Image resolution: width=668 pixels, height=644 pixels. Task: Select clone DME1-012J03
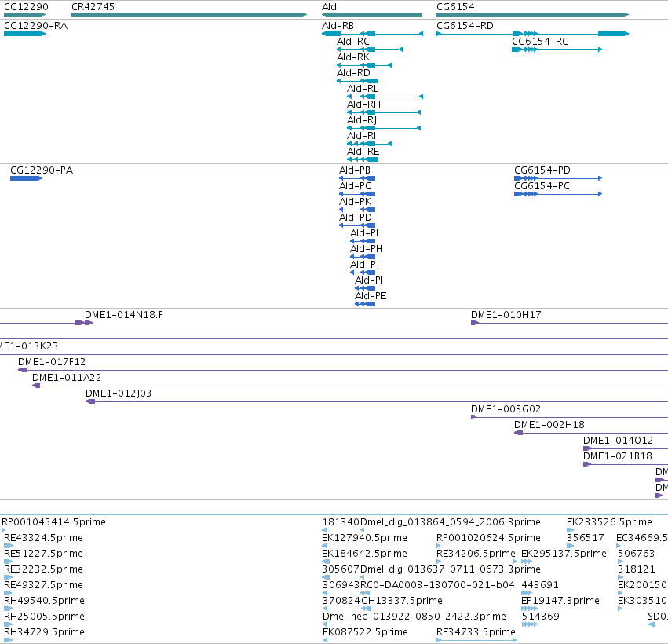(119, 393)
